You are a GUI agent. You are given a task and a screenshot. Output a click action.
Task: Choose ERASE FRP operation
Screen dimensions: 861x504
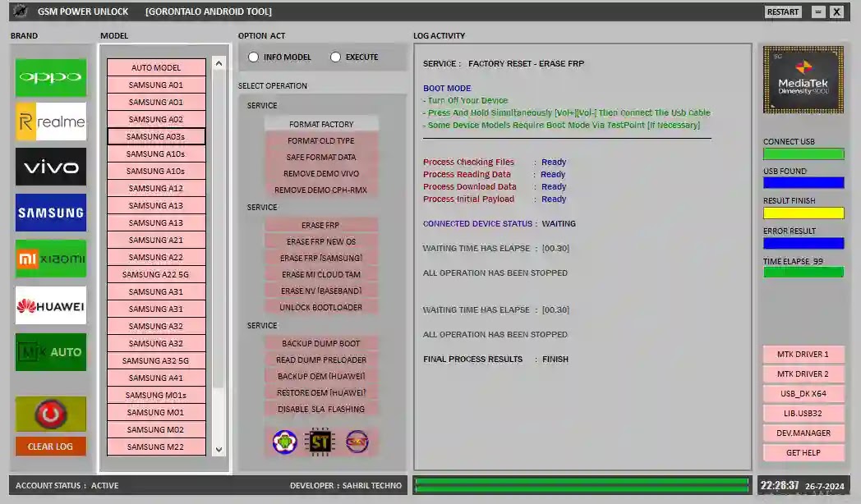[x=321, y=226]
